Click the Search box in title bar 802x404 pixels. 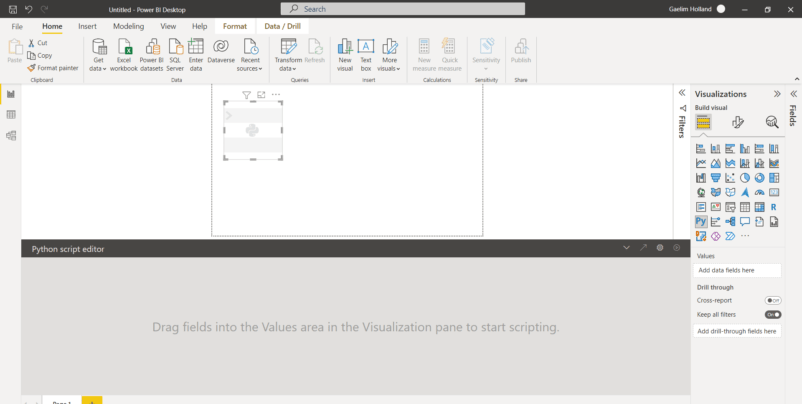tap(403, 9)
